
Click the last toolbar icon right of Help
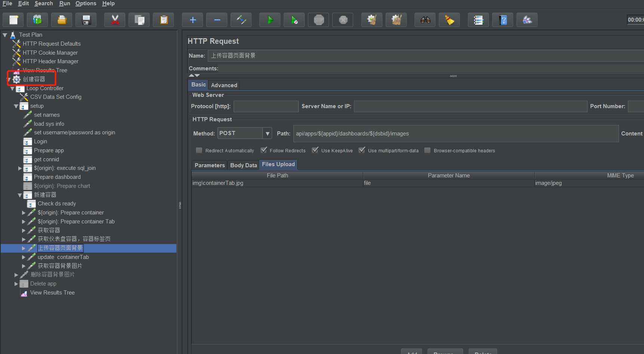527,20
